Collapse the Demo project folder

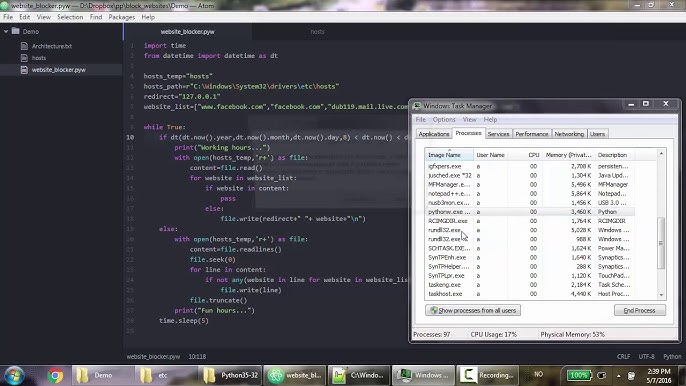pos(6,32)
